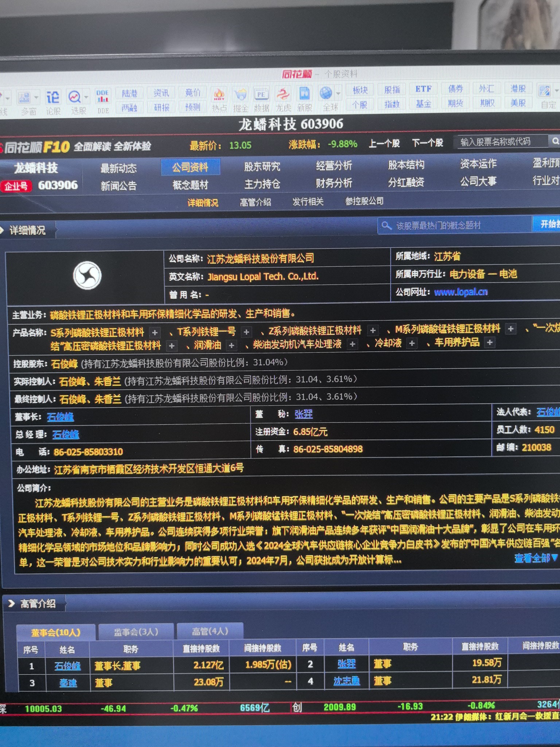
Task: Open company website www.lopal.cn
Action: (x=461, y=292)
